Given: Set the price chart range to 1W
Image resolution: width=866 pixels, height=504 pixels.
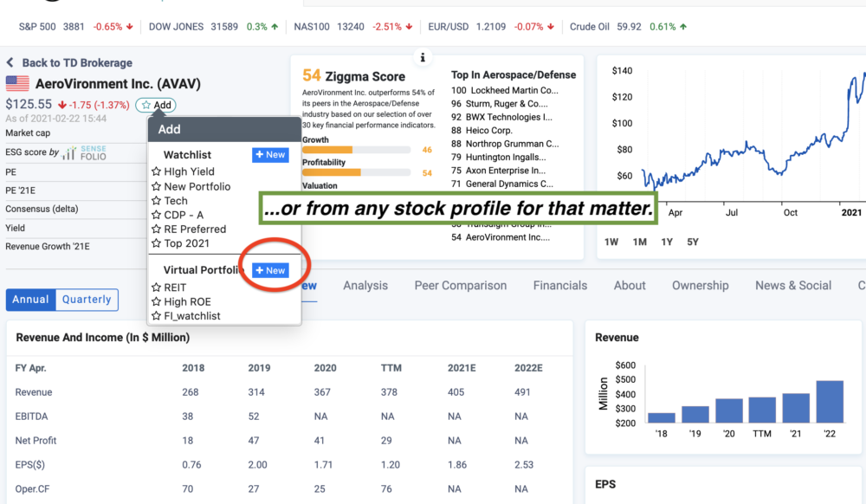Looking at the screenshot, I should [x=611, y=242].
